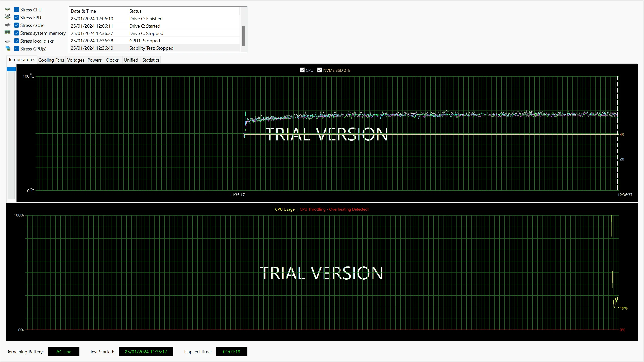
Task: Open the Voltages tab
Action: coord(76,60)
